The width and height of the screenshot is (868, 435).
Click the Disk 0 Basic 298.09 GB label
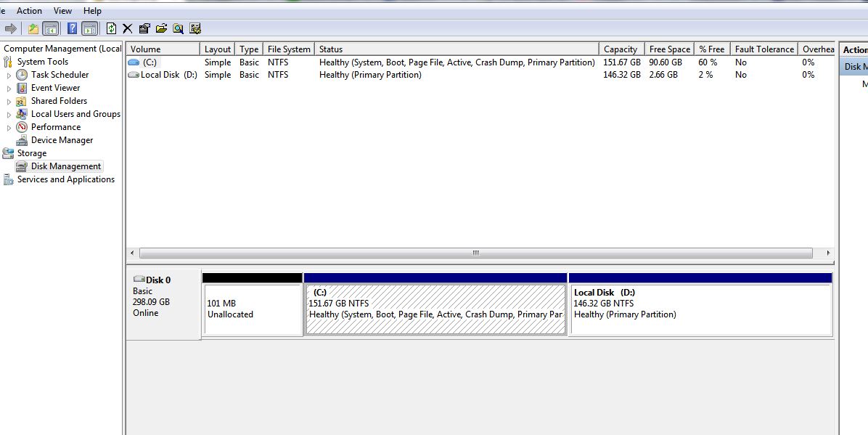[x=163, y=304]
